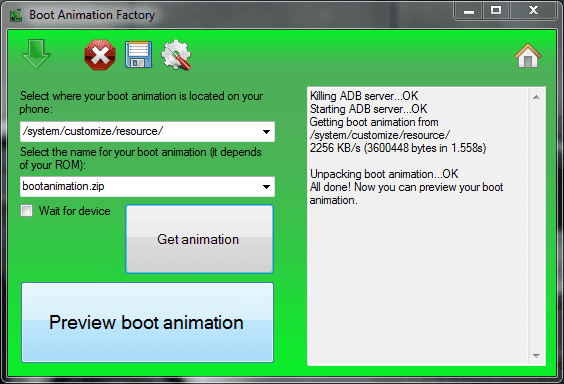Click the /system/customize/resource/ combo box field

click(x=147, y=132)
